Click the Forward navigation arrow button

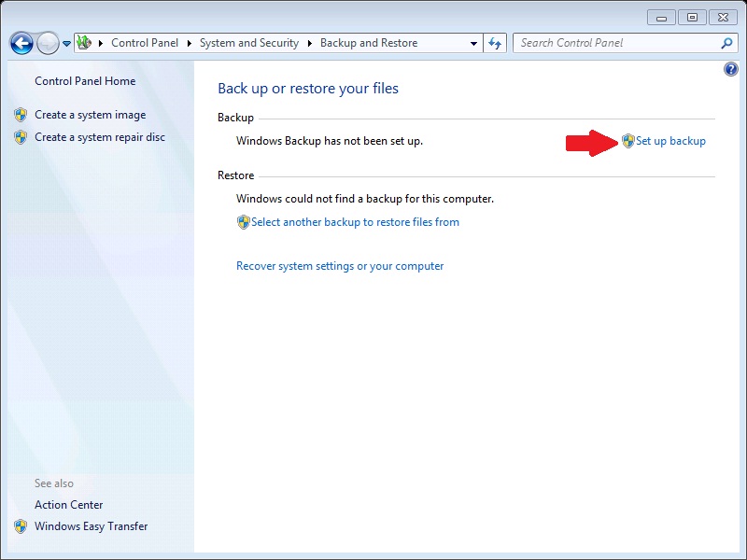click(48, 43)
